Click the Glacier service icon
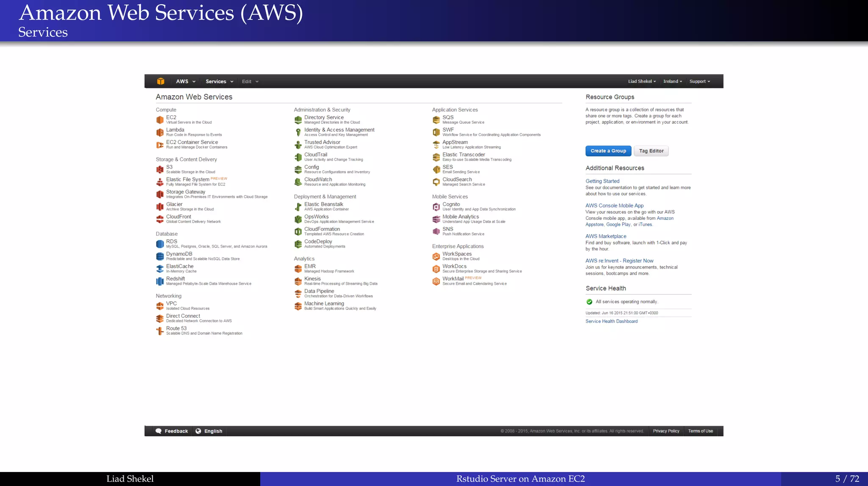Viewport: 868px width, 486px height. [x=160, y=207]
